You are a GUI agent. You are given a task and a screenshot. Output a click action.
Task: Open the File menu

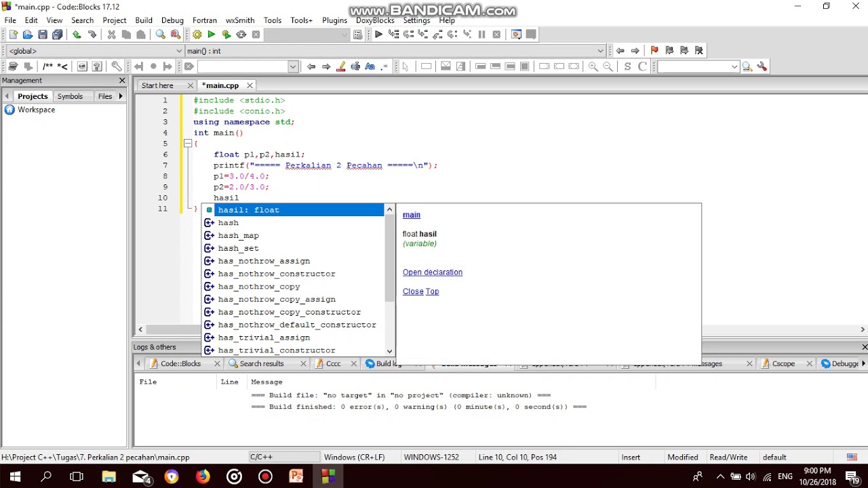pyautogui.click(x=10, y=20)
